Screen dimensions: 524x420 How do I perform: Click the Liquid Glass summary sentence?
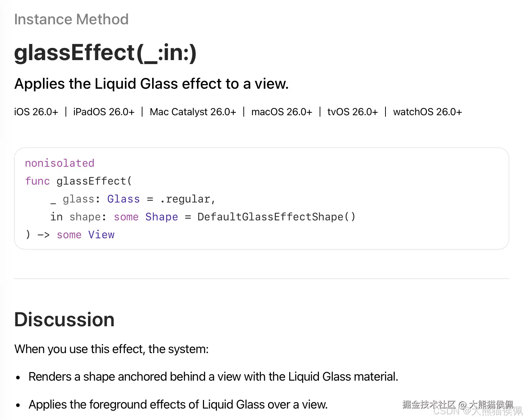(151, 84)
